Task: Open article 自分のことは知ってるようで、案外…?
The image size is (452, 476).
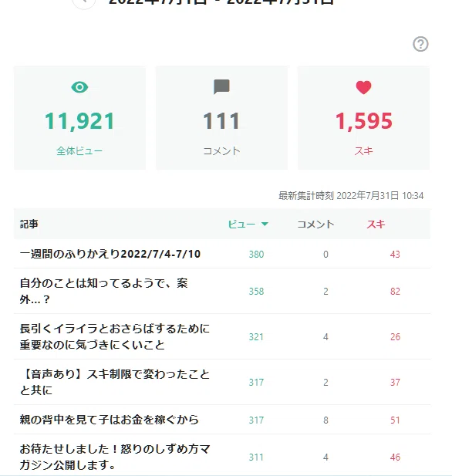Action: click(103, 291)
